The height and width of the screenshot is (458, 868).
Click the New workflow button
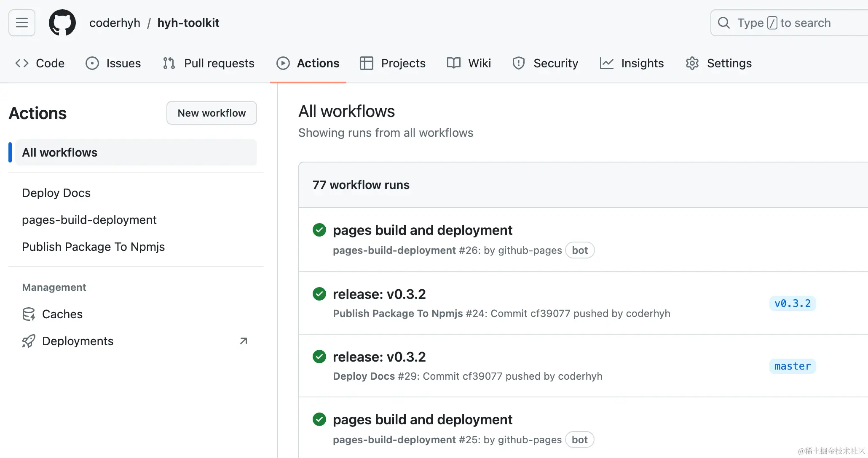tap(212, 113)
